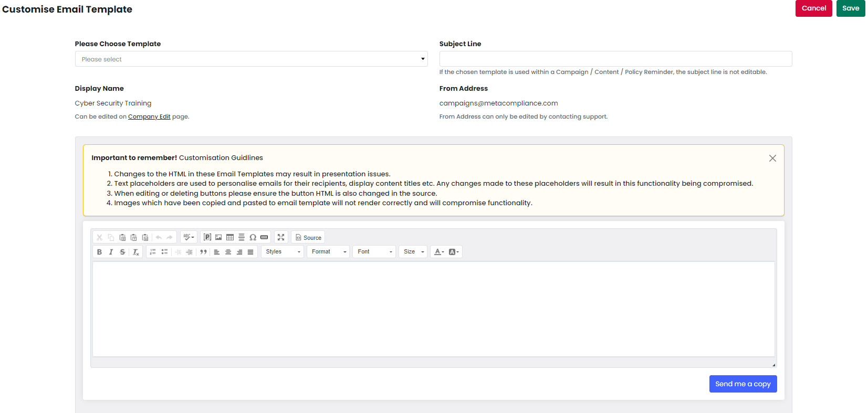Insert a table in the editor
This screenshot has width=868, height=413.
[230, 237]
